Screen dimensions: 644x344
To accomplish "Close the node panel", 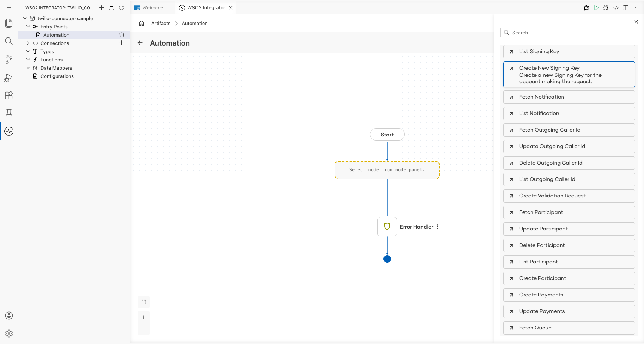I will (636, 22).
